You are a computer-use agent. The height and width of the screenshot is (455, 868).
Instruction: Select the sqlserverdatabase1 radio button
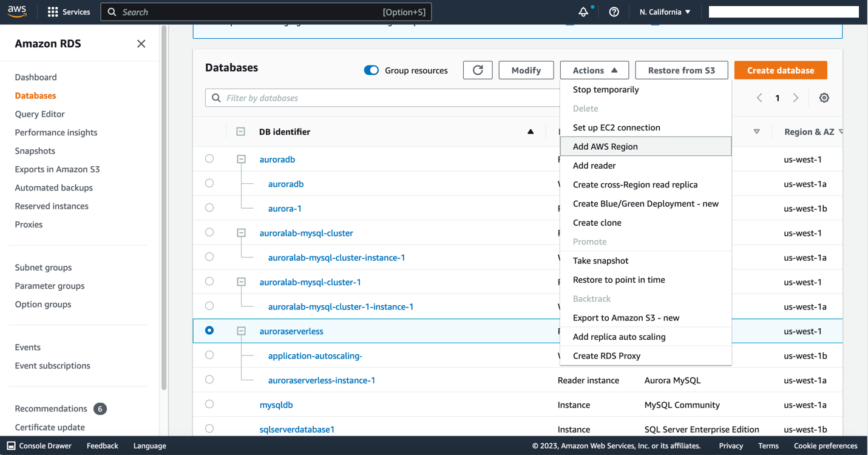point(209,428)
